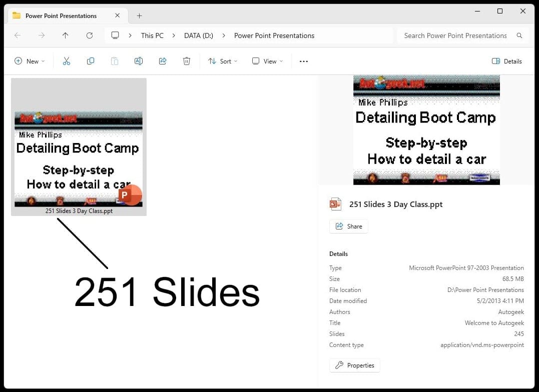This screenshot has width=539, height=392.
Task: Rename the selected presentation
Action: click(x=139, y=60)
